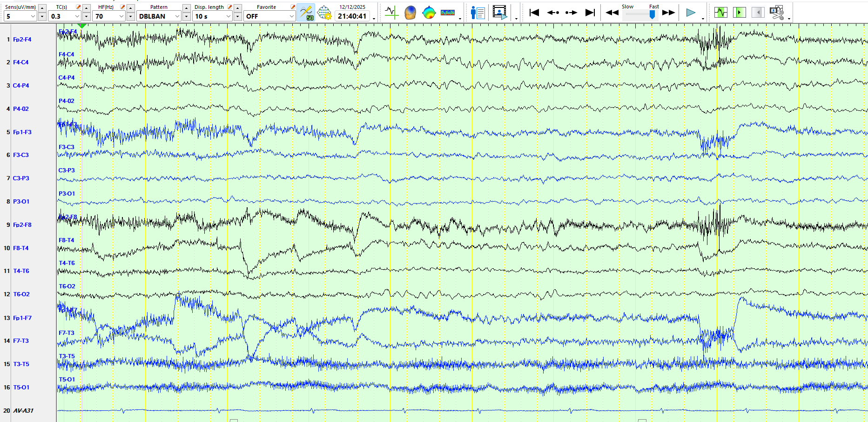The width and height of the screenshot is (868, 422).
Task: Expand the dropdown arrow beside the play button
Action: coord(703,19)
